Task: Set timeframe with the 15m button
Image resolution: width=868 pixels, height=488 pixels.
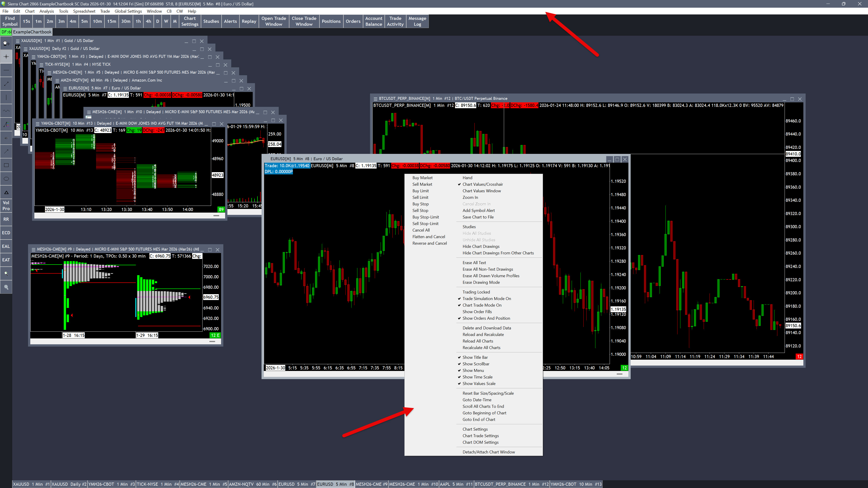Action: pos(111,21)
